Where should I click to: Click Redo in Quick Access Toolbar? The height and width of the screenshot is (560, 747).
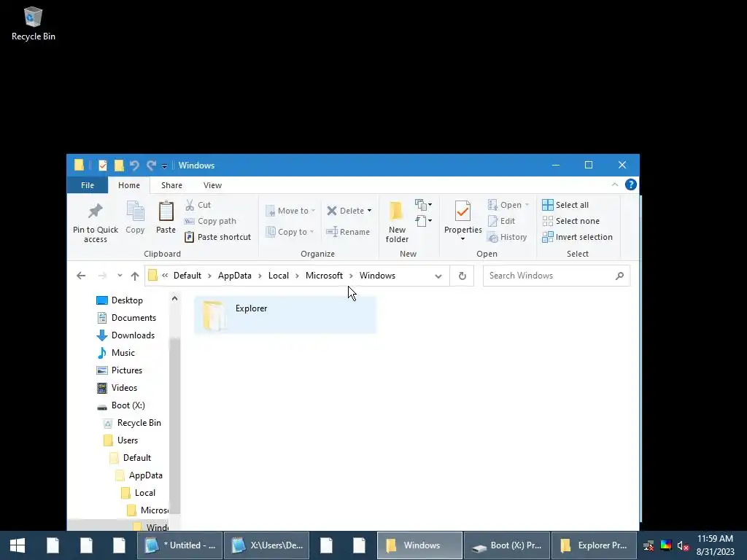pos(152,166)
